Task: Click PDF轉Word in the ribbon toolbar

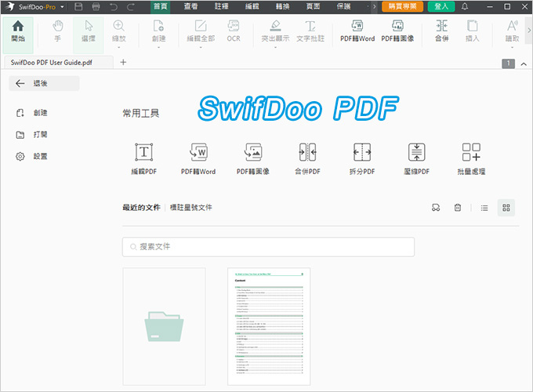Action: [x=357, y=31]
